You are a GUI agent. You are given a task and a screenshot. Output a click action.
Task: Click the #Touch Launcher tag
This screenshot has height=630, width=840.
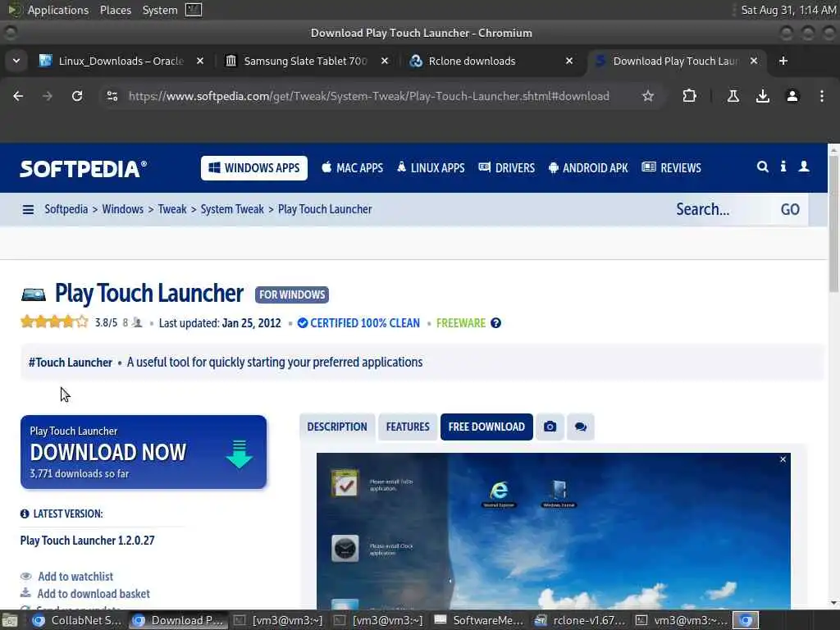[71, 363]
